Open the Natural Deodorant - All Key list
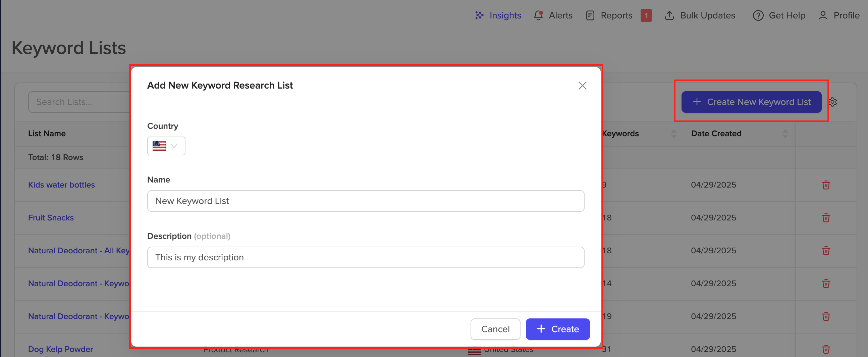868x357 pixels. click(x=79, y=251)
